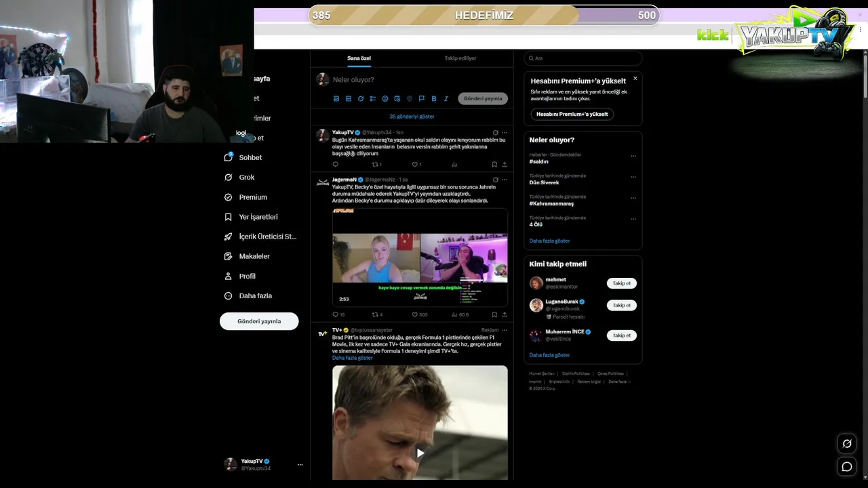868x488 pixels.
Task: Open Grok explain icon on JagermaN's post
Action: (x=496, y=180)
